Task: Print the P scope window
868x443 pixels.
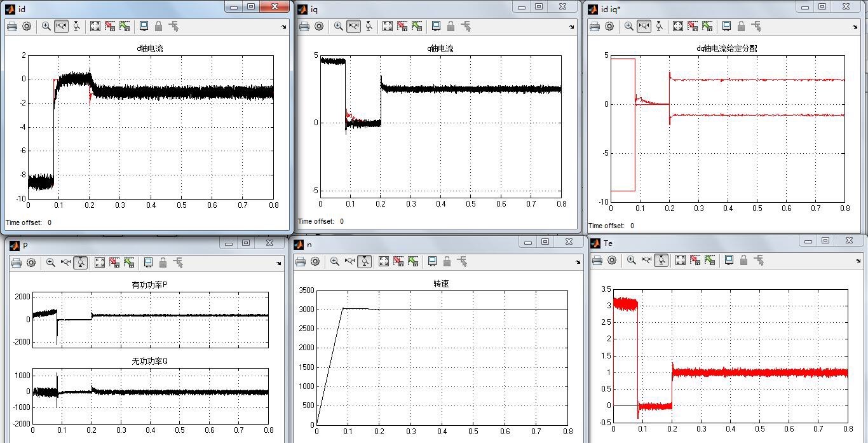Action: [16, 262]
